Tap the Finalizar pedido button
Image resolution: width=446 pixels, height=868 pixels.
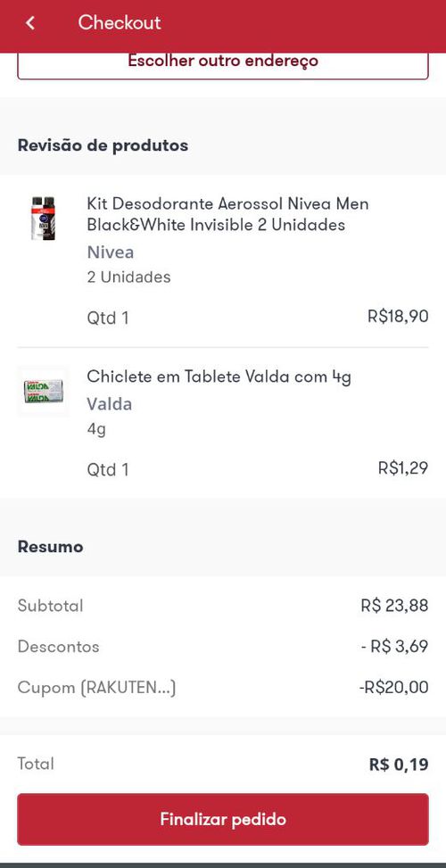coord(223,819)
